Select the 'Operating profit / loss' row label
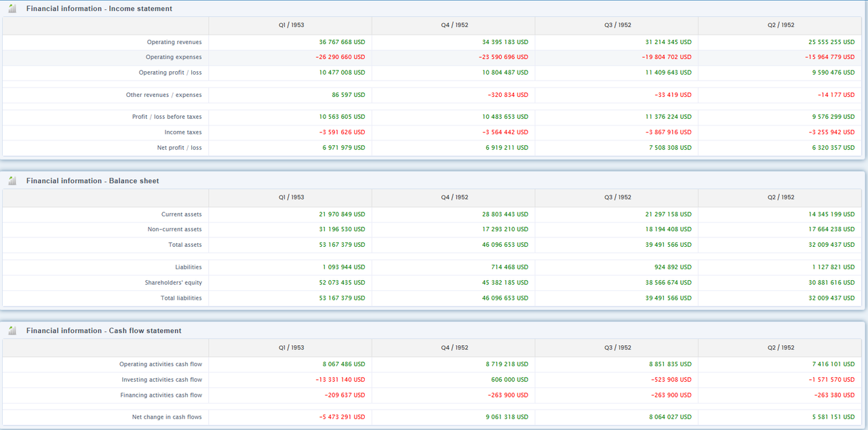The image size is (868, 430). (170, 73)
